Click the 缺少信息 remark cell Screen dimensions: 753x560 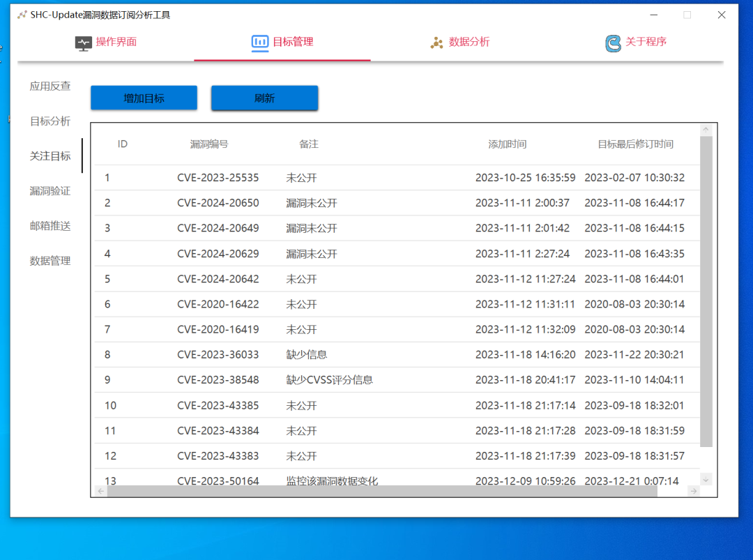pos(306,354)
